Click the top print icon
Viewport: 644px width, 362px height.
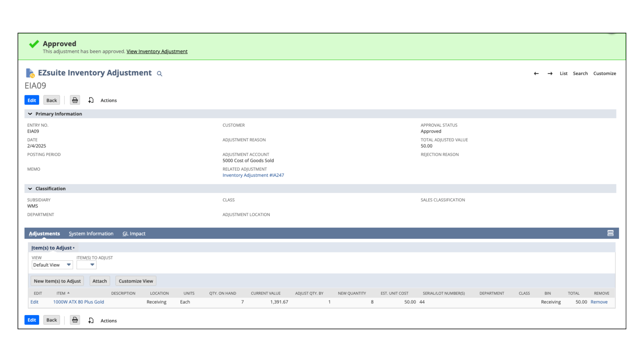(75, 100)
